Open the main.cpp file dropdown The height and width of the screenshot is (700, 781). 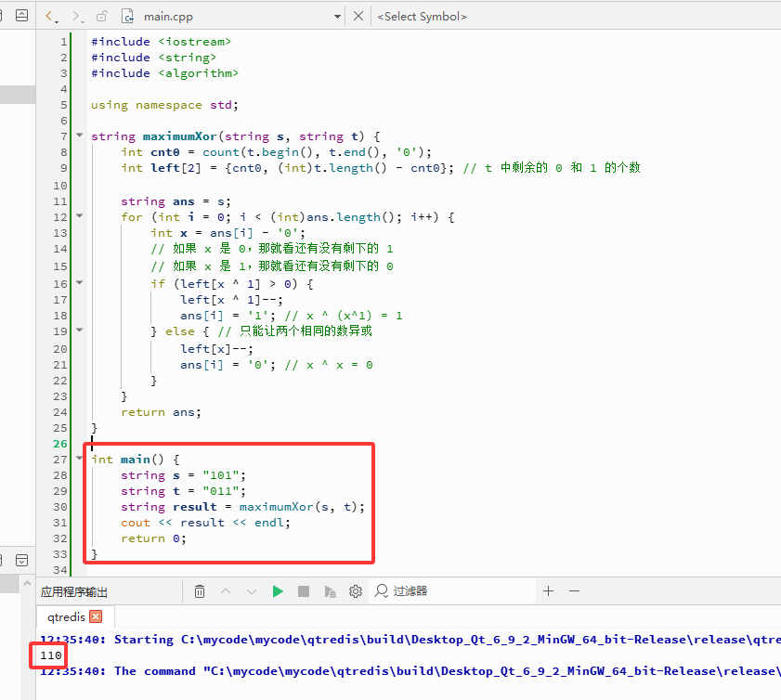pos(337,17)
